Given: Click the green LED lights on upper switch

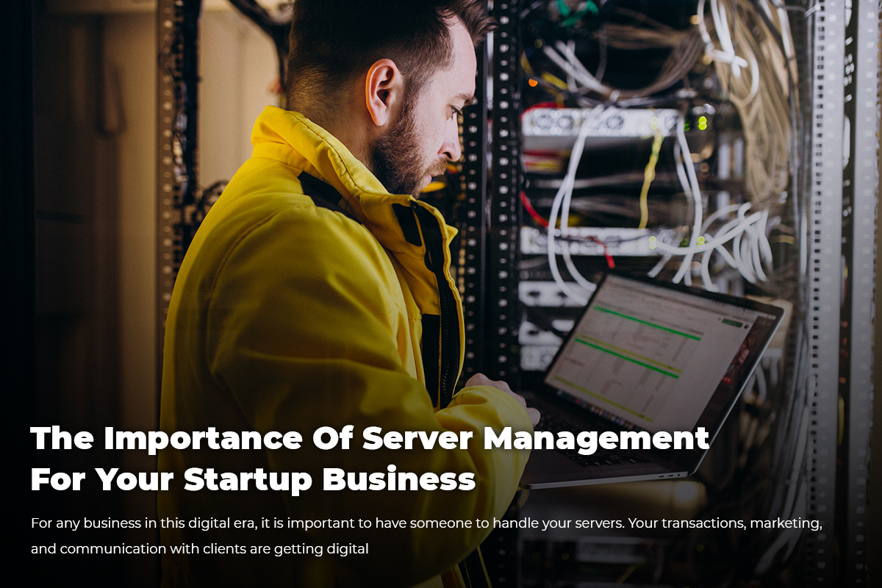Looking at the screenshot, I should click(x=702, y=122).
